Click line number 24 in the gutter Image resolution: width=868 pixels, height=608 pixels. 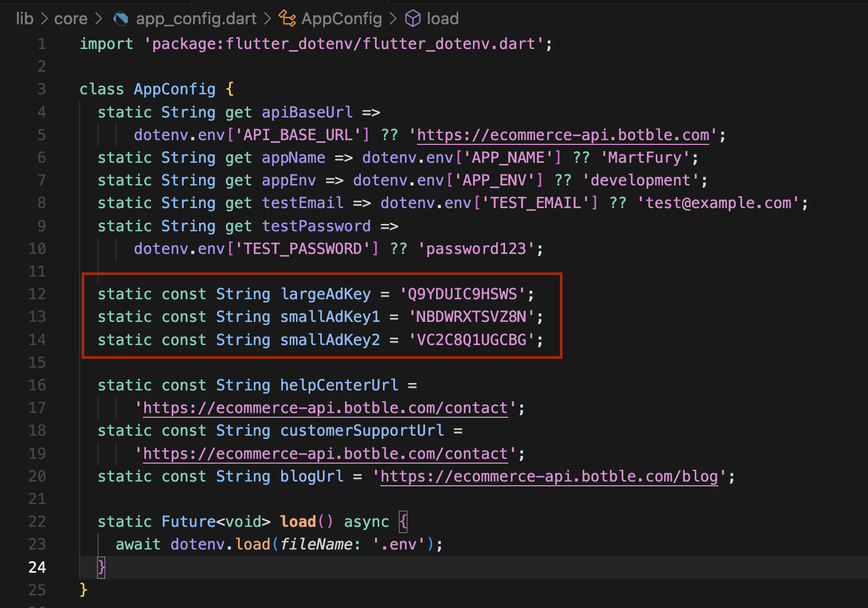click(x=37, y=567)
